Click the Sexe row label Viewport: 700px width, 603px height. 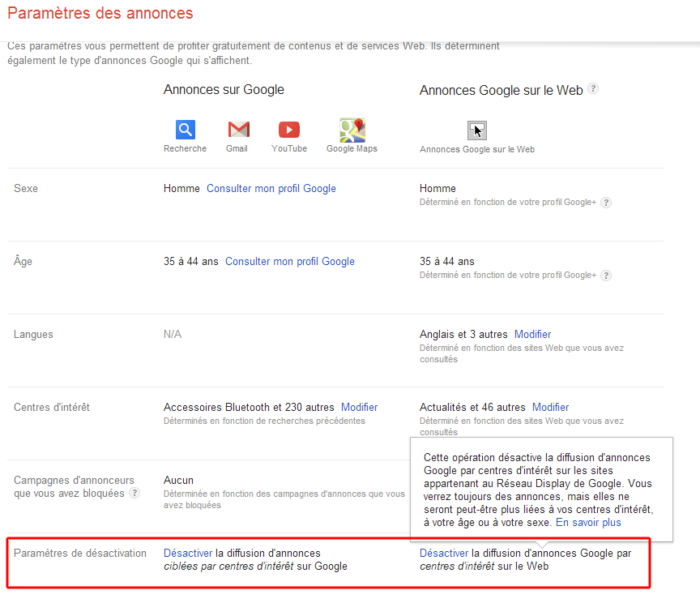pyautogui.click(x=26, y=189)
